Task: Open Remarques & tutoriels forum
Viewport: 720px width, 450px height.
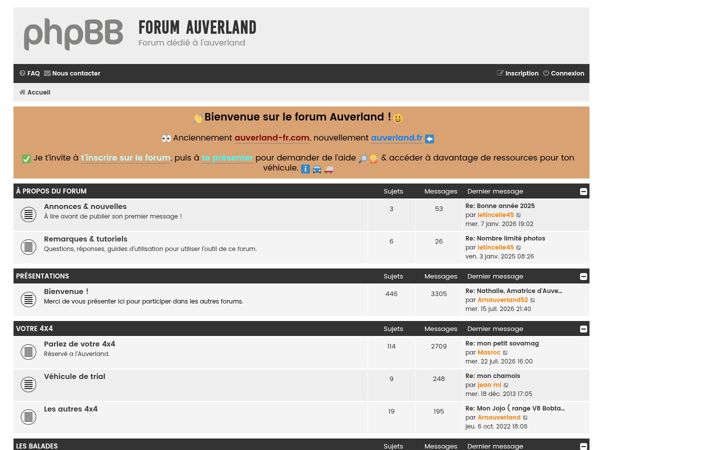Action: (x=85, y=239)
